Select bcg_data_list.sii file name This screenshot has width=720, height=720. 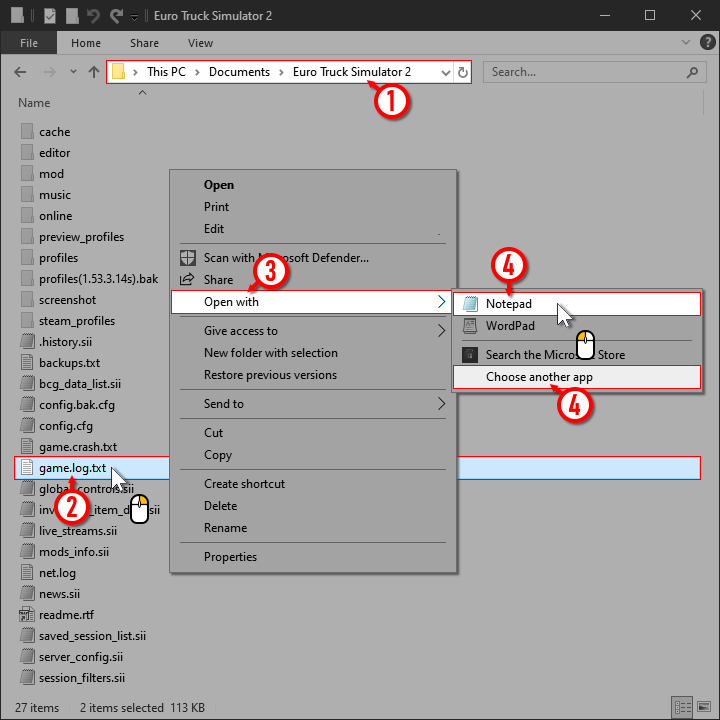pos(80,384)
